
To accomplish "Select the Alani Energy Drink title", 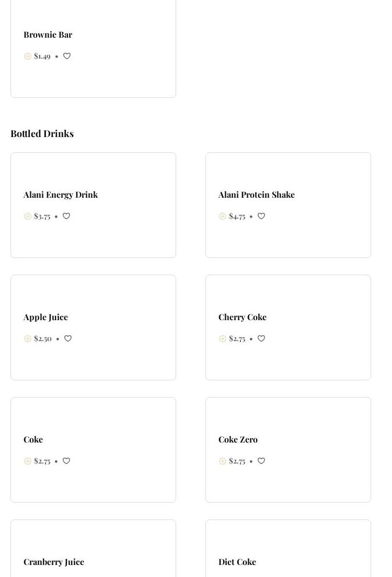I will coord(61,195).
